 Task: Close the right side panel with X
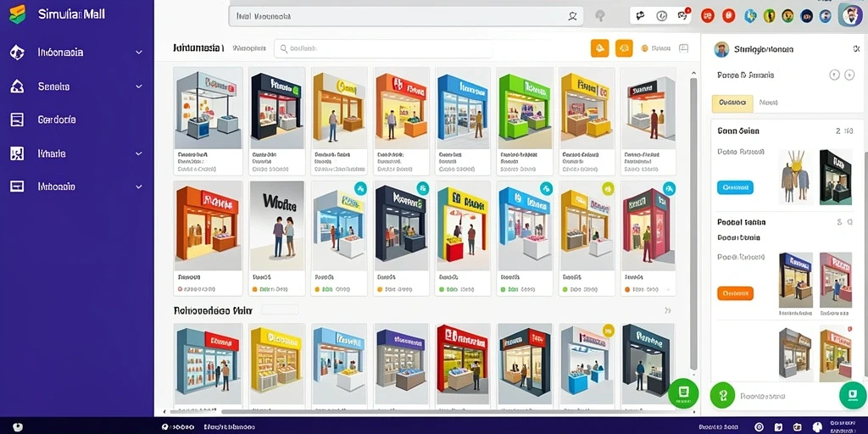point(856,49)
